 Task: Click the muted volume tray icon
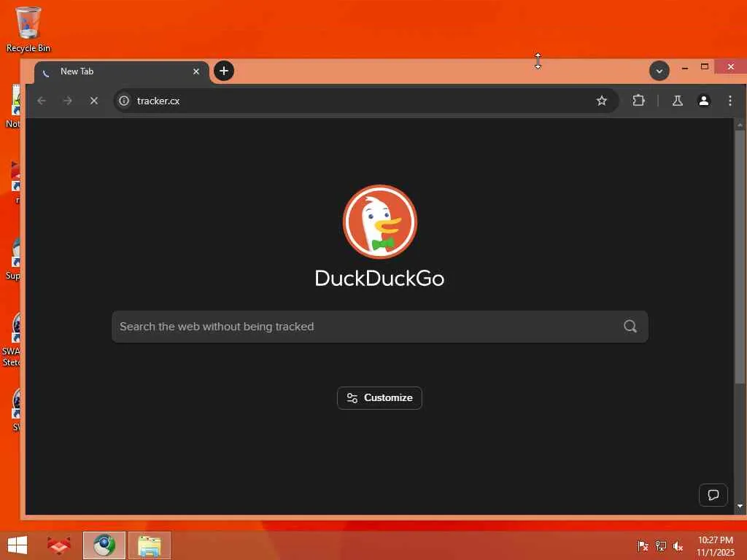(x=678, y=545)
